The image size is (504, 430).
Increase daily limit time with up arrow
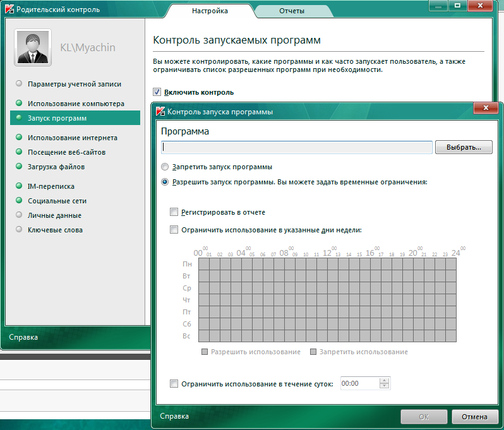click(x=384, y=381)
